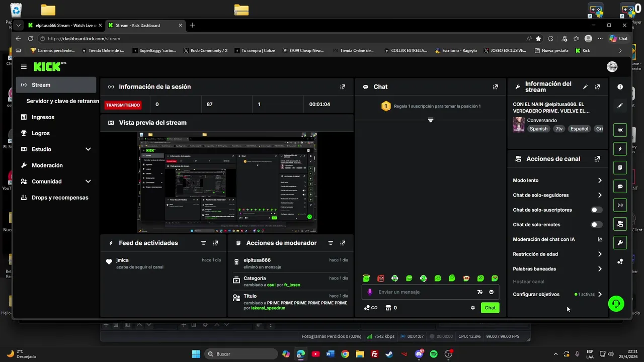Click the Windows Start button

(x=196, y=354)
